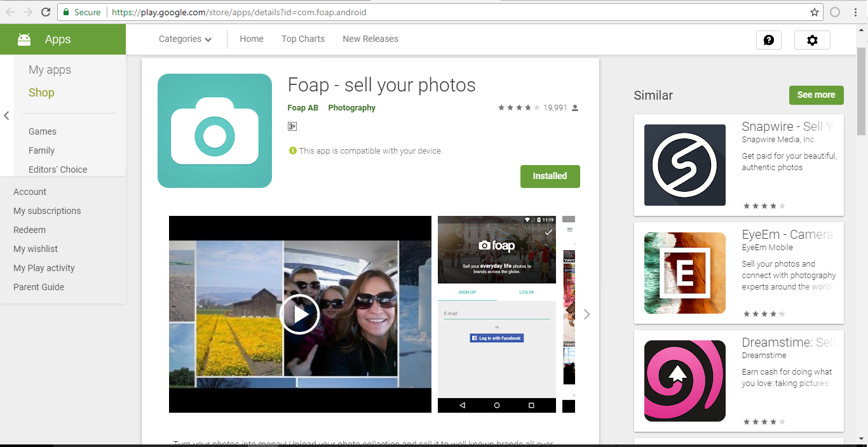The width and height of the screenshot is (868, 447).
Task: Open Dreamstime app title
Action: [788, 342]
